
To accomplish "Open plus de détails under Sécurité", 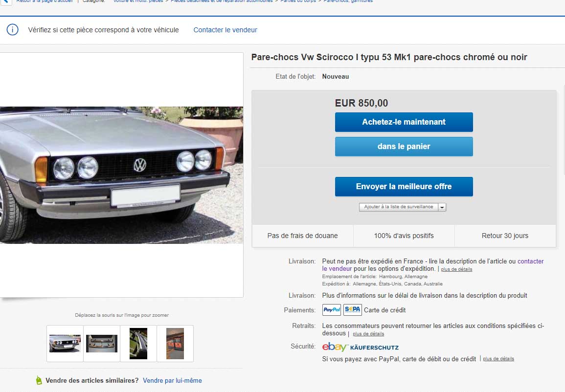I will pyautogui.click(x=498, y=359).
